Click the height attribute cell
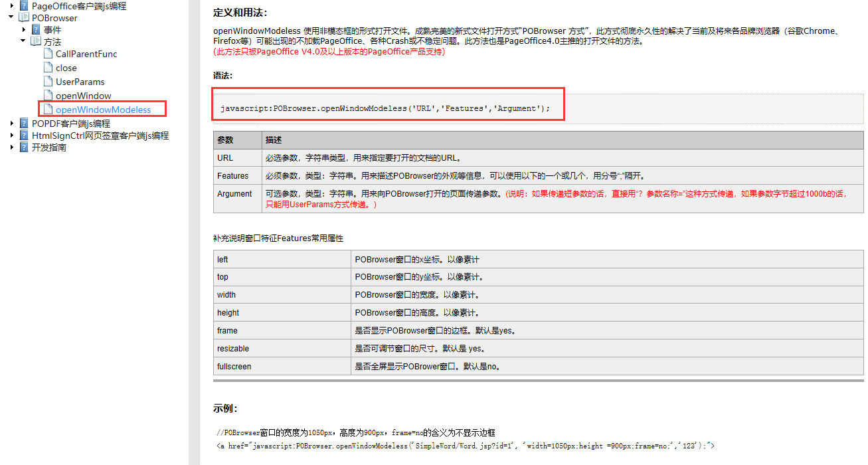This screenshot has height=465, width=868. pyautogui.click(x=282, y=313)
